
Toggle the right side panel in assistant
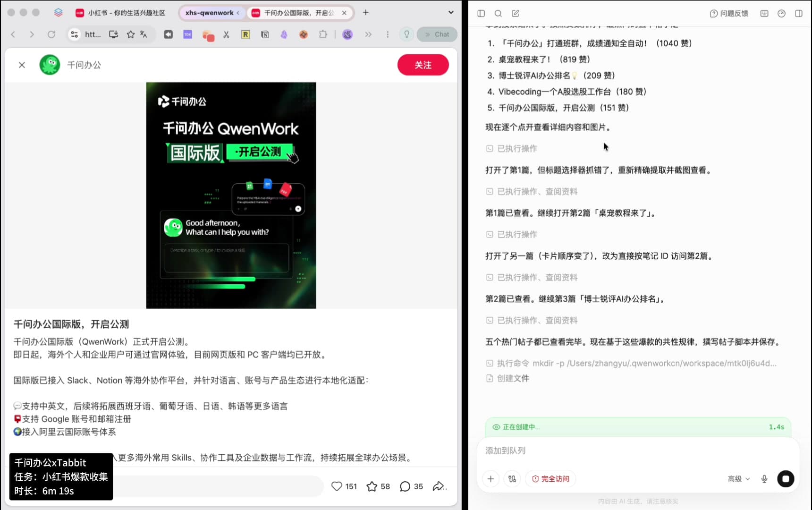799,14
